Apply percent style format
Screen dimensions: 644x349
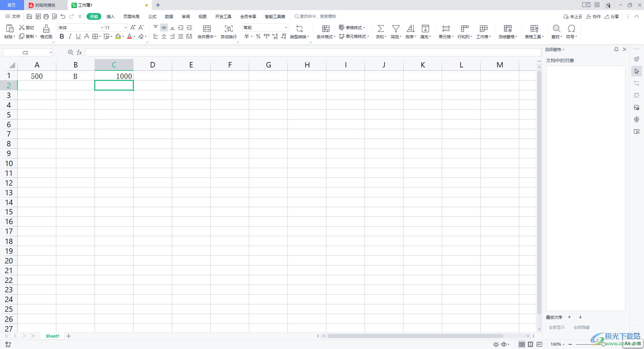tap(258, 36)
